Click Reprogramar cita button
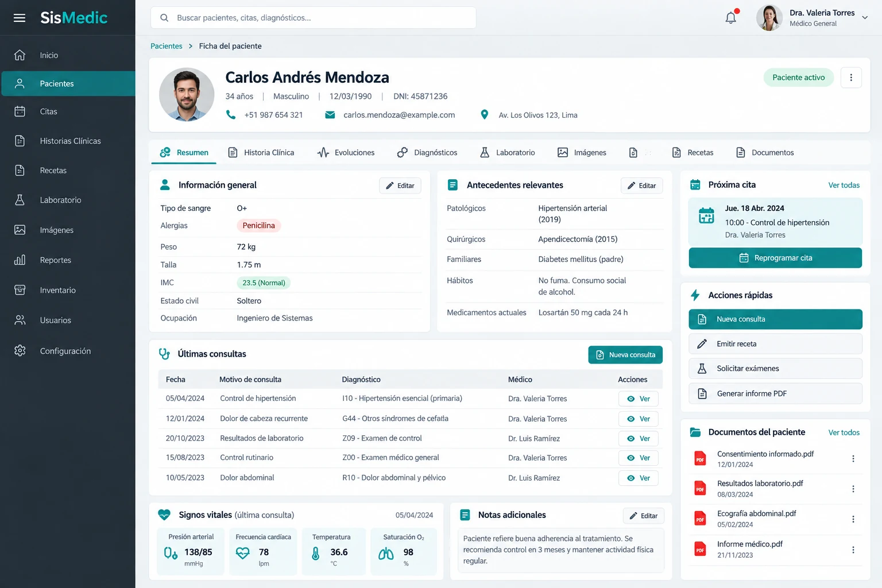Screen dimensions: 882x588 775,258
